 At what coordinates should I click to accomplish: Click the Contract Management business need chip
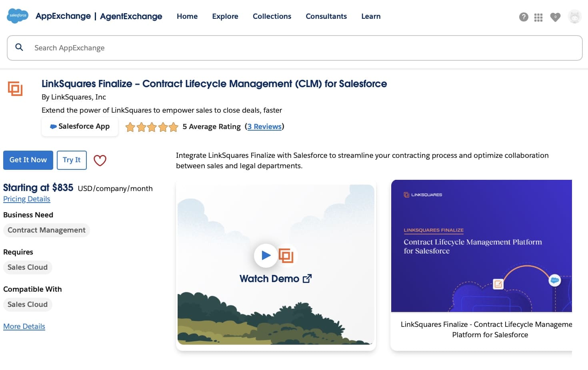46,230
